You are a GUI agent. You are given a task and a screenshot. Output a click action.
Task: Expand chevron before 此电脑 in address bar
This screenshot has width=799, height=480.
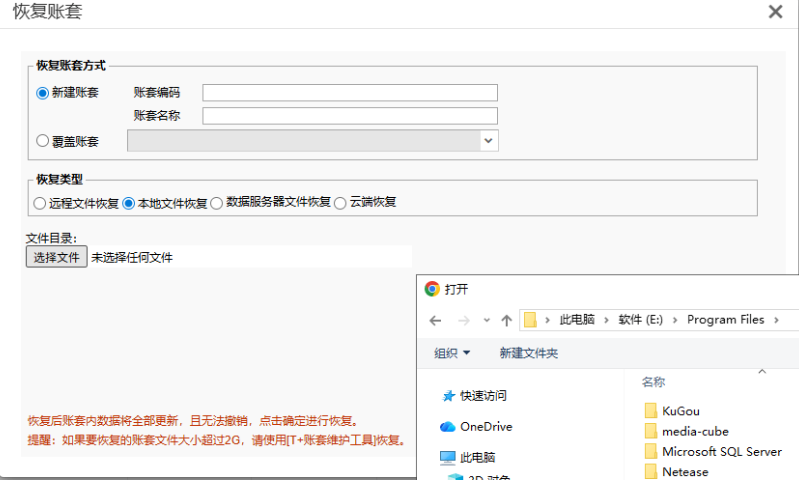tap(547, 320)
